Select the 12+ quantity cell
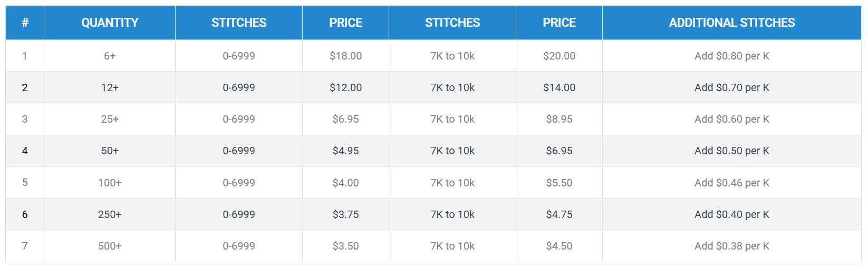 (110, 87)
